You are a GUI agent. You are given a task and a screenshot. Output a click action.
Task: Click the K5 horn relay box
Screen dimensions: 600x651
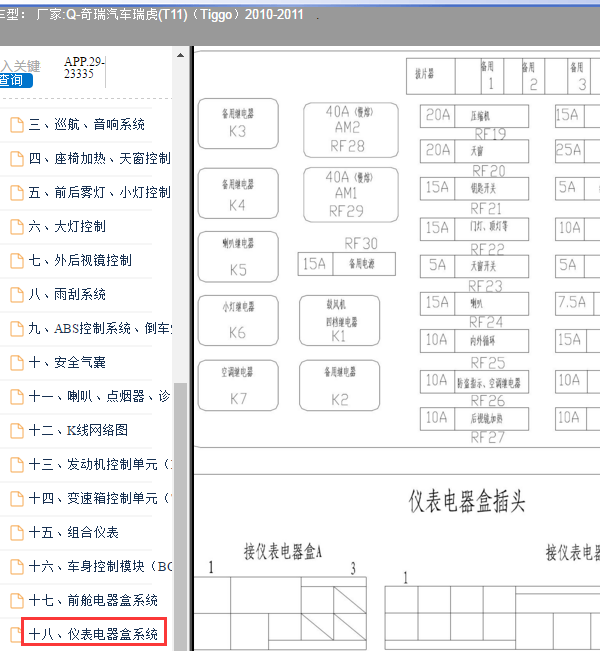click(x=238, y=257)
